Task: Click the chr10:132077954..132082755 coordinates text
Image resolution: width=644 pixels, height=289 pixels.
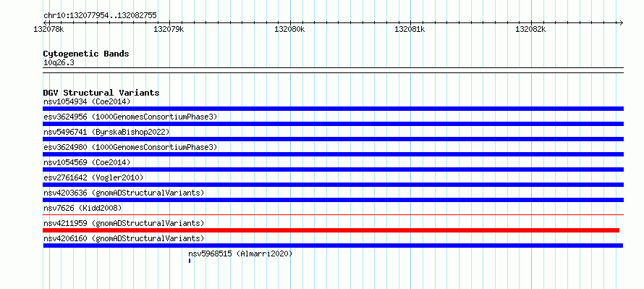Action: 100,16
